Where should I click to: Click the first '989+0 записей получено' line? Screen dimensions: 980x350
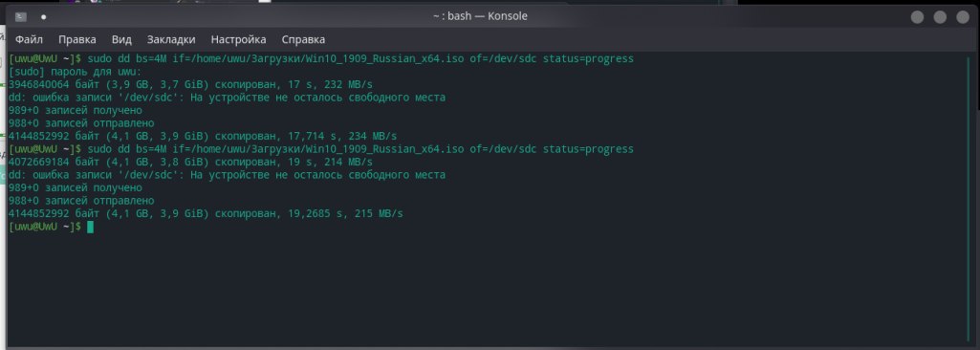[x=75, y=111]
